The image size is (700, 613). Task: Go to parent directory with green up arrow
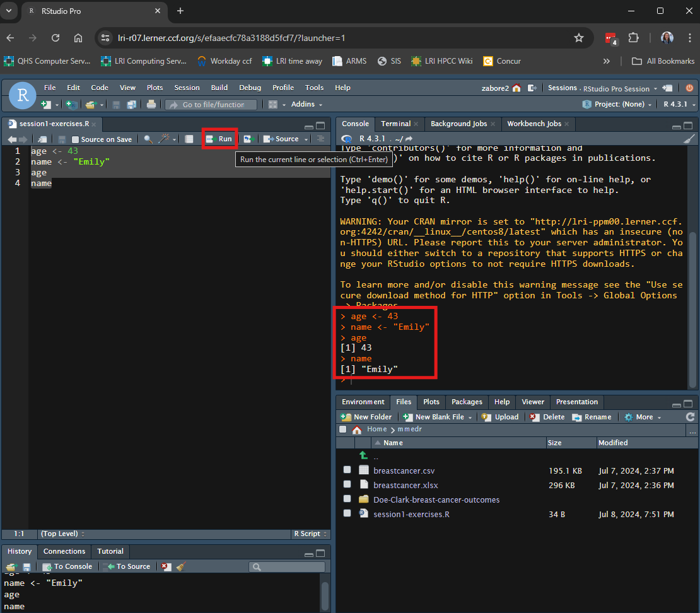pos(363,455)
